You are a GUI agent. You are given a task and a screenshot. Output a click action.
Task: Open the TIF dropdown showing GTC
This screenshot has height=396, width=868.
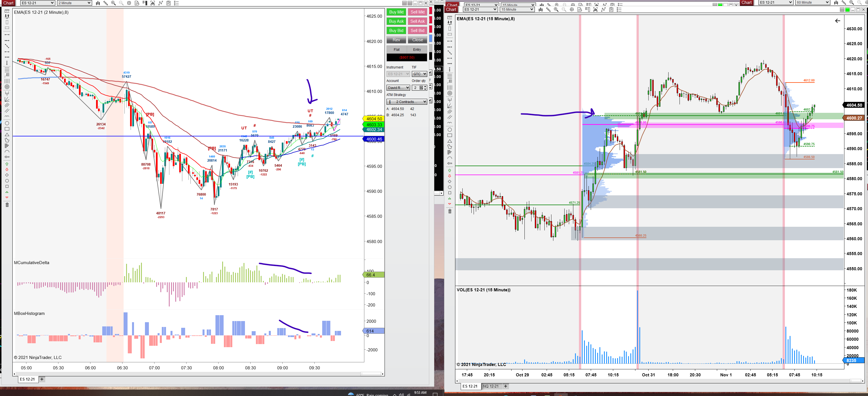[419, 74]
